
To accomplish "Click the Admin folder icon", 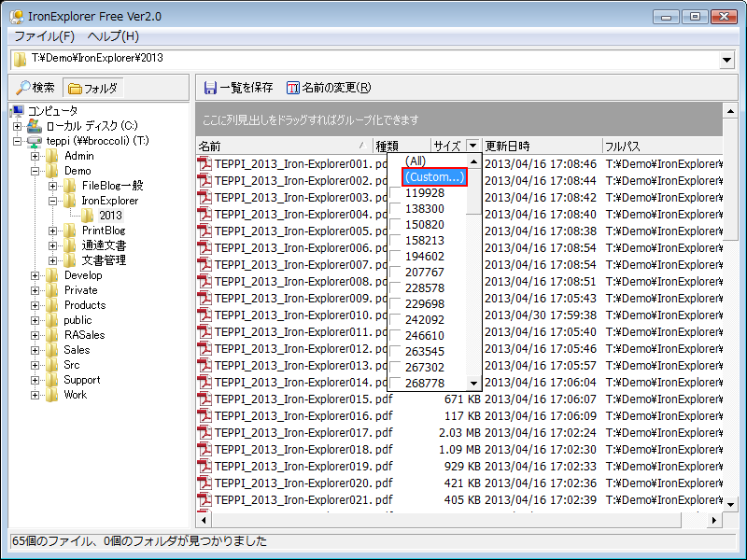I will [x=52, y=156].
